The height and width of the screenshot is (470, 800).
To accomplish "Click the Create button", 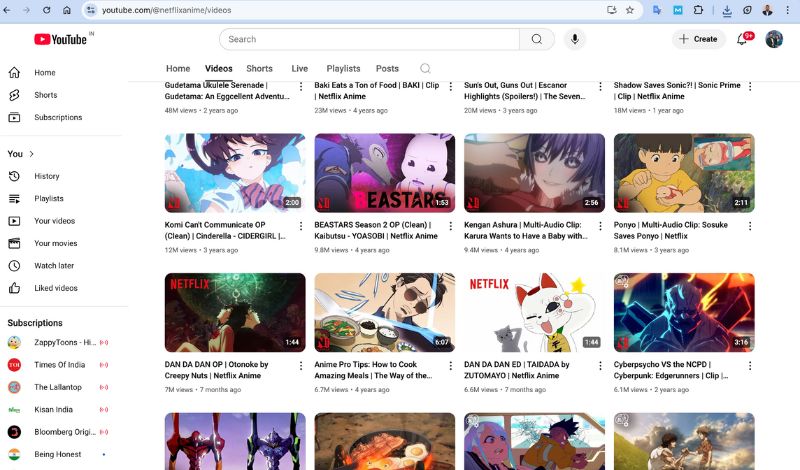I will (698, 39).
